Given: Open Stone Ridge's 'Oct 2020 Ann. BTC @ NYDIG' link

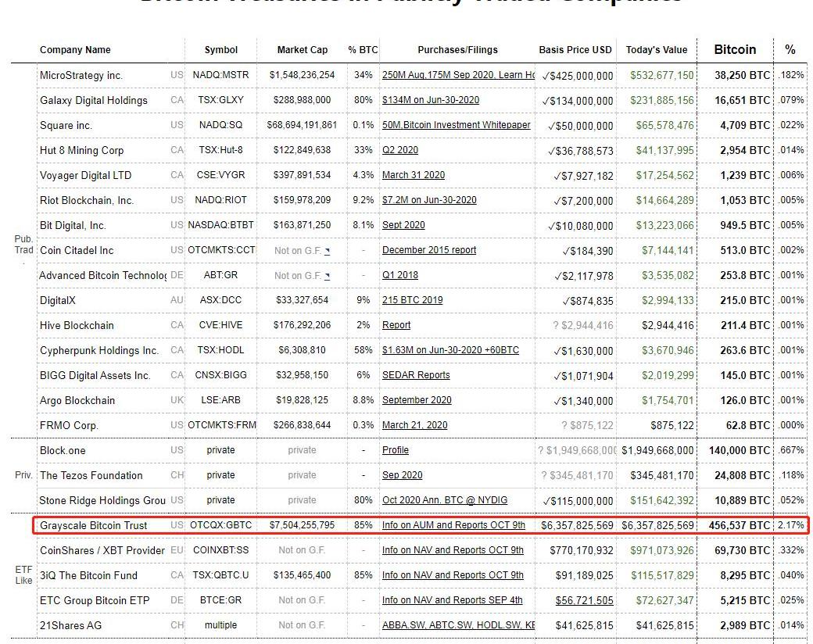Looking at the screenshot, I should pyautogui.click(x=444, y=500).
